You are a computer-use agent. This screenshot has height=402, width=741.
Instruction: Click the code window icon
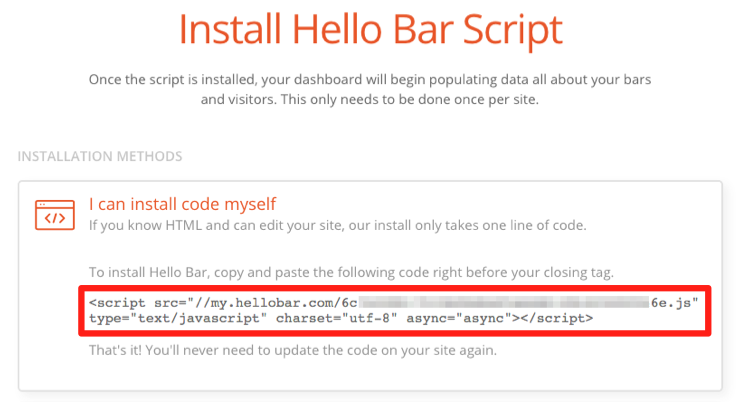coord(55,215)
